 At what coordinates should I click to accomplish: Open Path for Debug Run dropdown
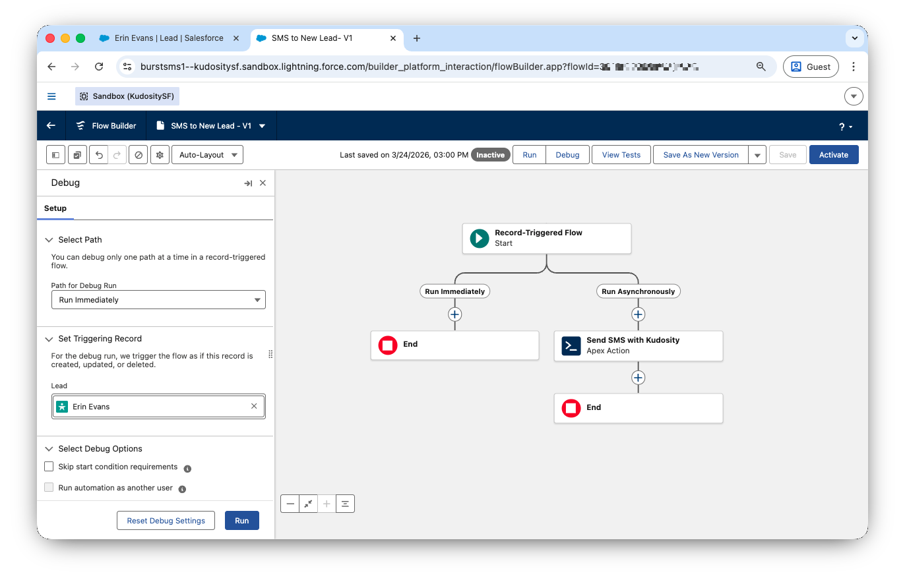pos(158,300)
